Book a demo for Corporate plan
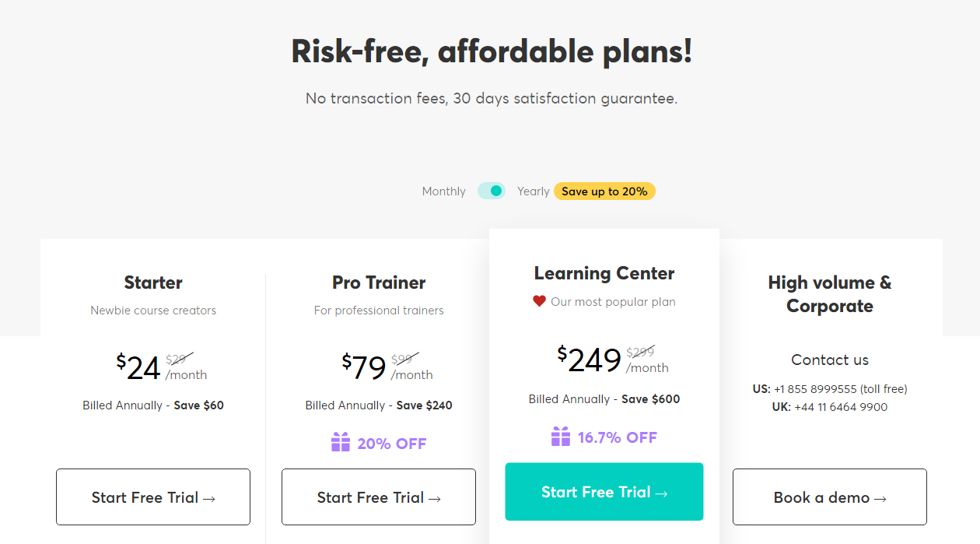The image size is (980, 544). [829, 497]
